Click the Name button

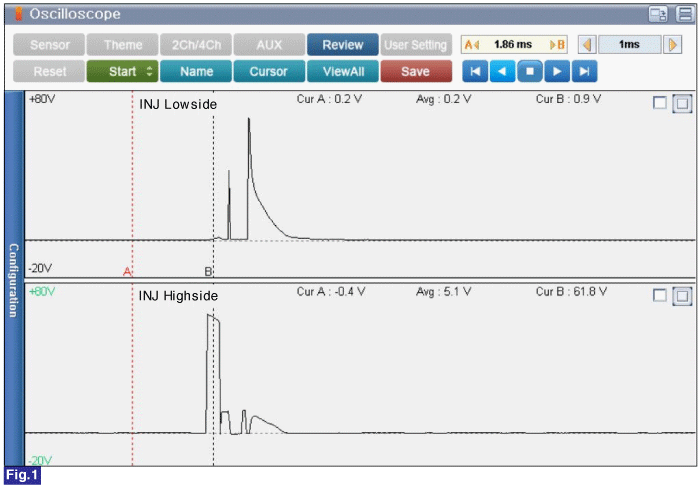[196, 71]
